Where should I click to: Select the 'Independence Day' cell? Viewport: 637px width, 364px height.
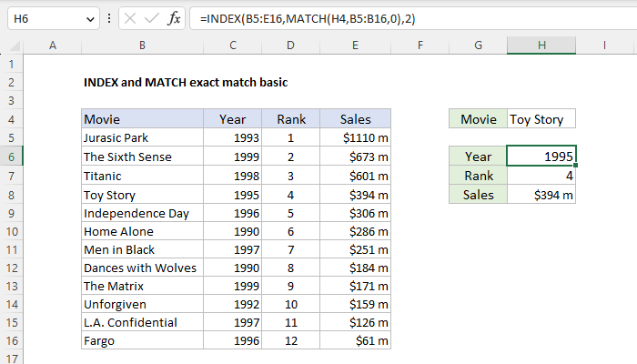click(x=142, y=213)
